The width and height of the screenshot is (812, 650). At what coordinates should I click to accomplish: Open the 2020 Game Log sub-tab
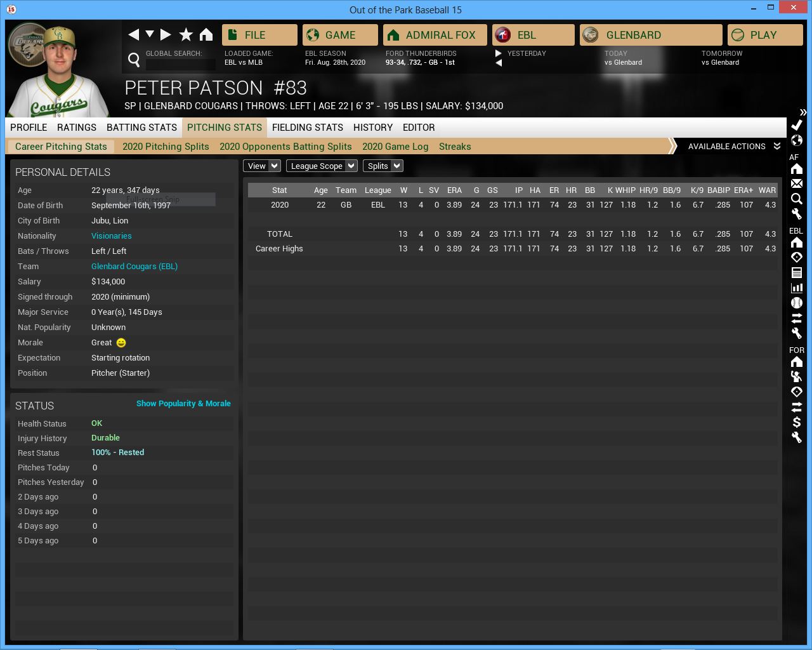click(395, 147)
